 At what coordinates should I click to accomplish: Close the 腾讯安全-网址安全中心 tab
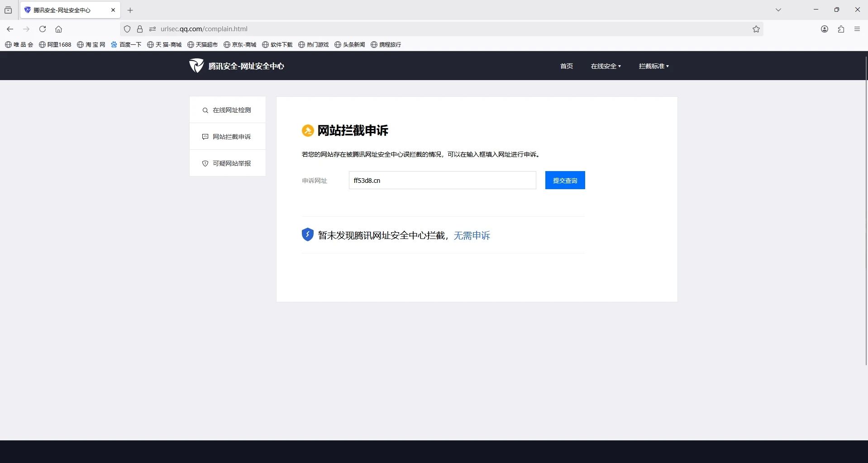tap(113, 10)
